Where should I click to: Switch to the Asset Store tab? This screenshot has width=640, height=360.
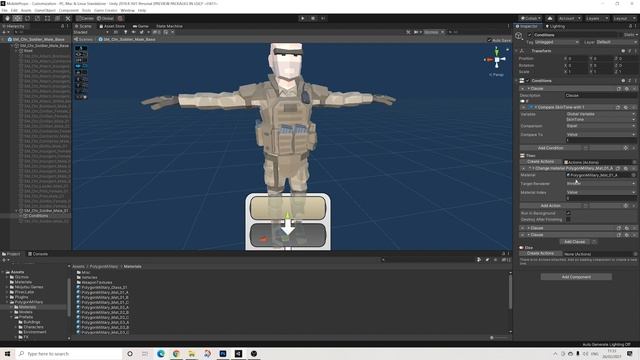(112, 26)
